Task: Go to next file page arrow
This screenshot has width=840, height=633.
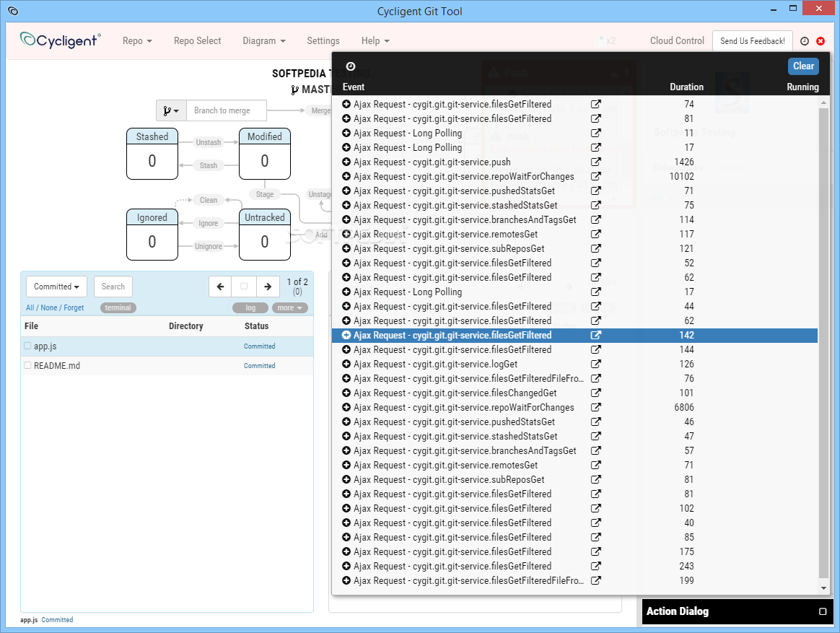Action: pos(267,287)
